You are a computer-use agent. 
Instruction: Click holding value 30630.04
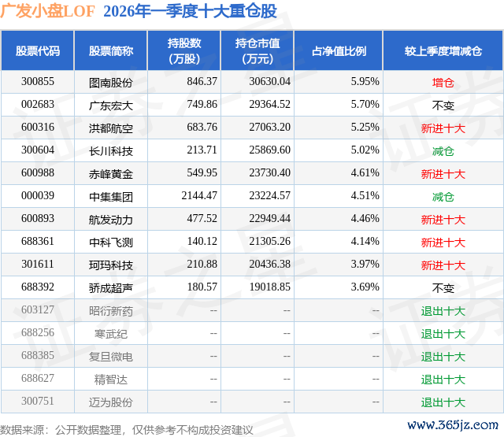point(269,82)
